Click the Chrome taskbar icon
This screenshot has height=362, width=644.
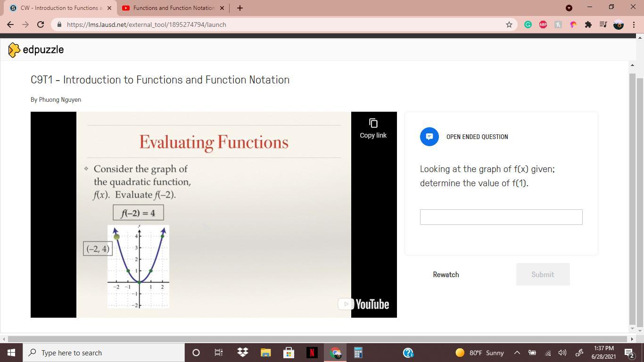coord(335,353)
